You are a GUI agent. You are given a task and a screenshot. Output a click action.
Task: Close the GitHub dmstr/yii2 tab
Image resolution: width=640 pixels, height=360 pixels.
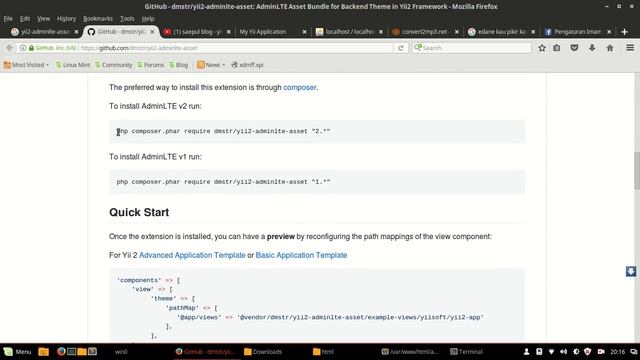click(x=152, y=31)
